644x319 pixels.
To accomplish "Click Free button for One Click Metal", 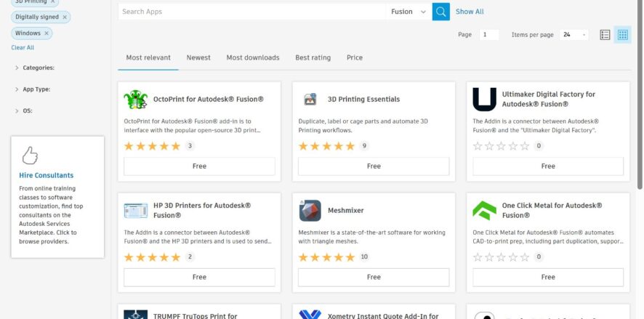I will (x=548, y=278).
